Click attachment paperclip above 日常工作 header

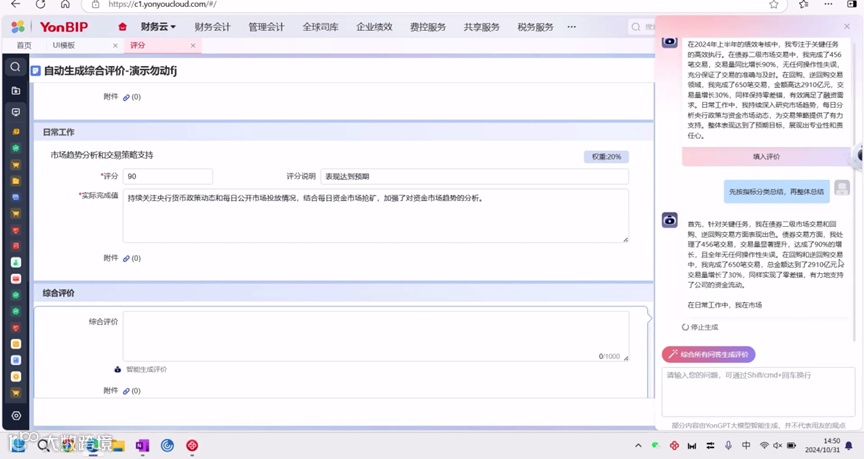(126, 98)
